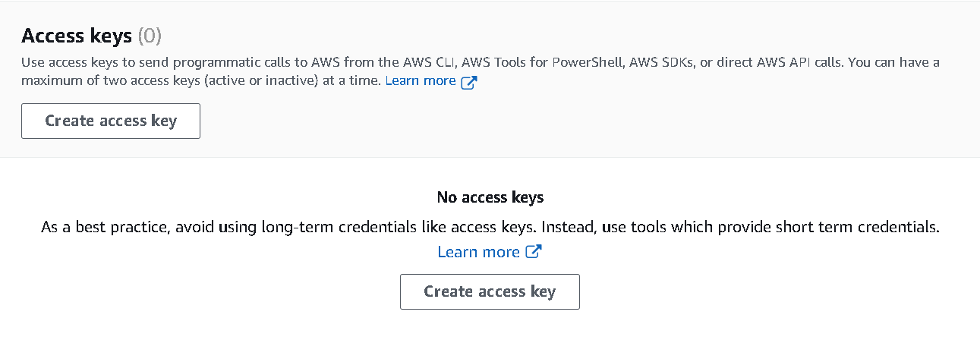
Task: Follow the Learn more link under best practice text
Action: pyautogui.click(x=478, y=252)
